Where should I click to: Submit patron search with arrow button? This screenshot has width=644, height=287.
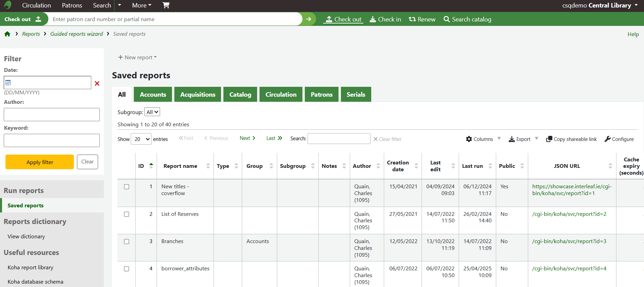pos(309,19)
